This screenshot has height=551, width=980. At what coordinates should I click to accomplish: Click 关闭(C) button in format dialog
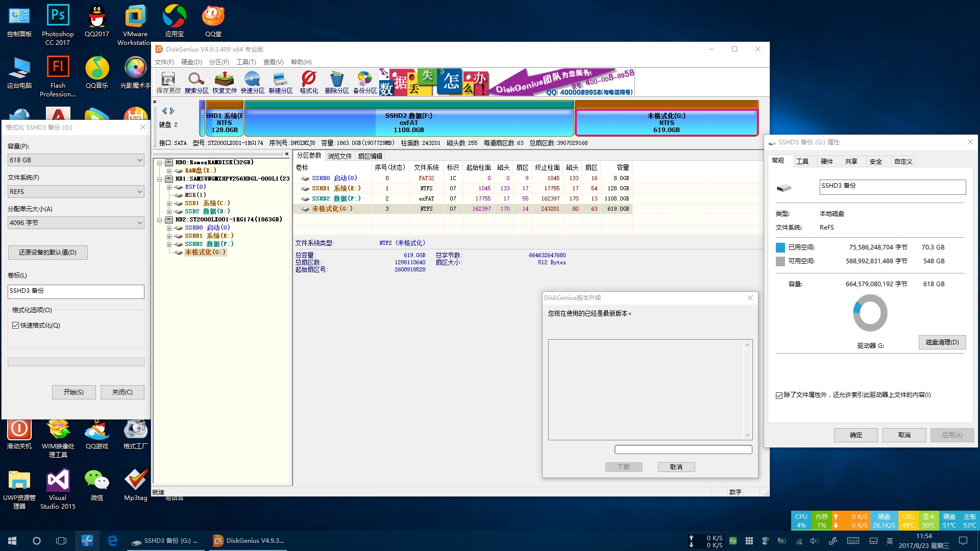122,392
